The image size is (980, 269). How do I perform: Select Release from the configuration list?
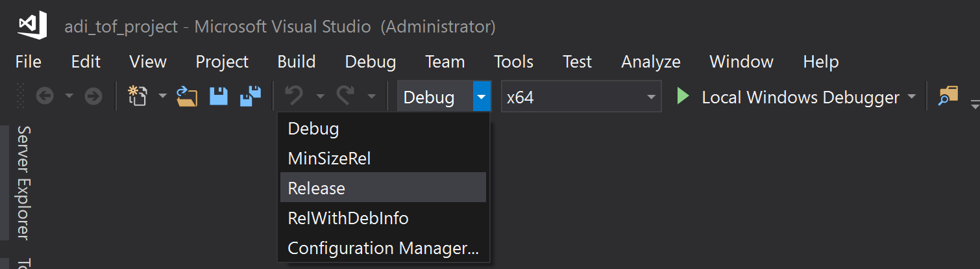(x=317, y=188)
